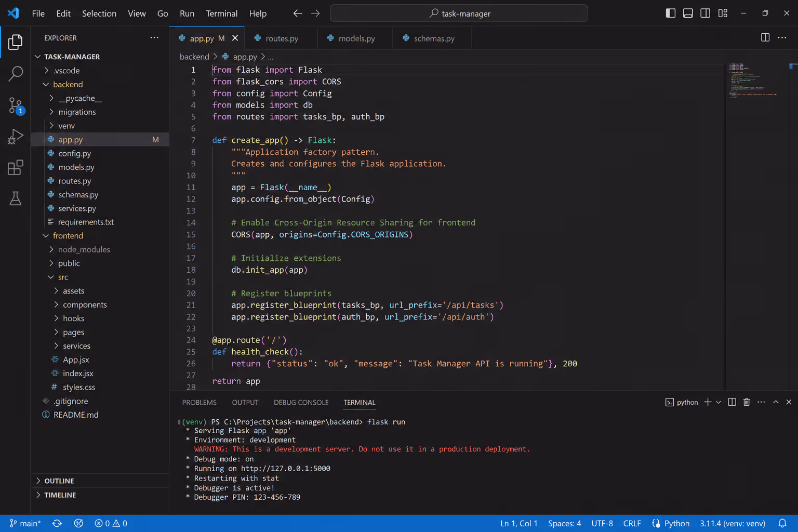The image size is (798, 532).
Task: Expand the TIMELINE section
Action: [x=100, y=495]
